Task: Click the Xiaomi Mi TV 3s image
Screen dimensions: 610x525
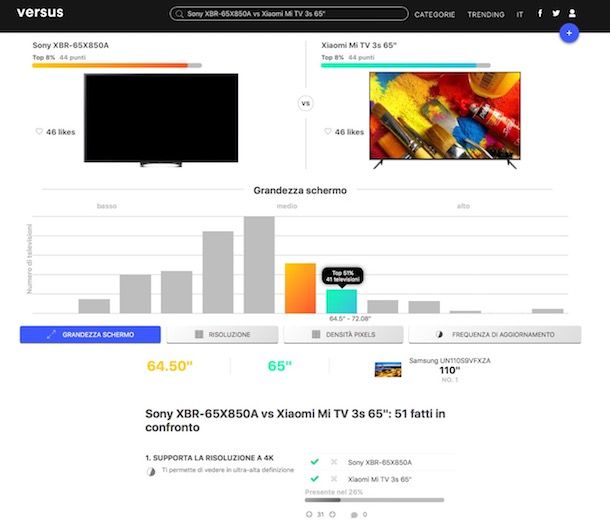Action: point(445,120)
